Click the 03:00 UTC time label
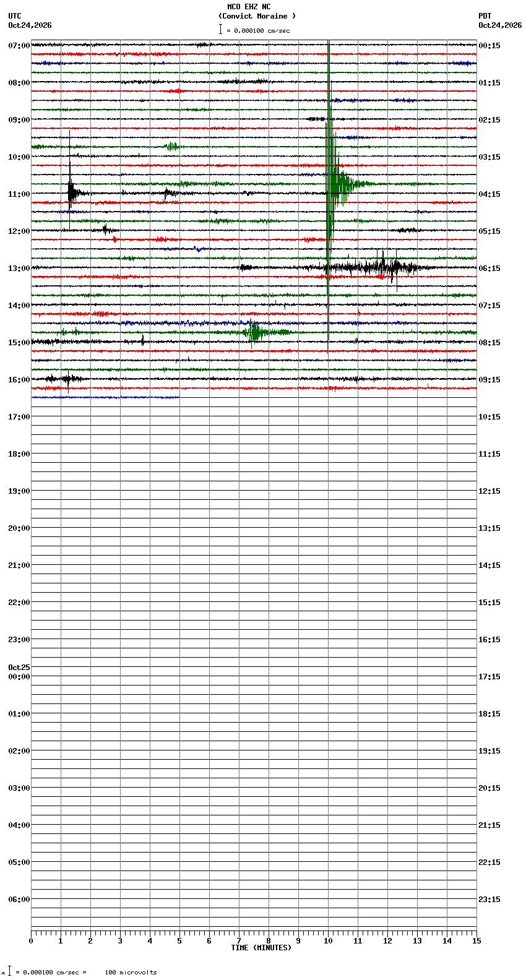Viewport: 526px width, 980px height. pyautogui.click(x=19, y=788)
